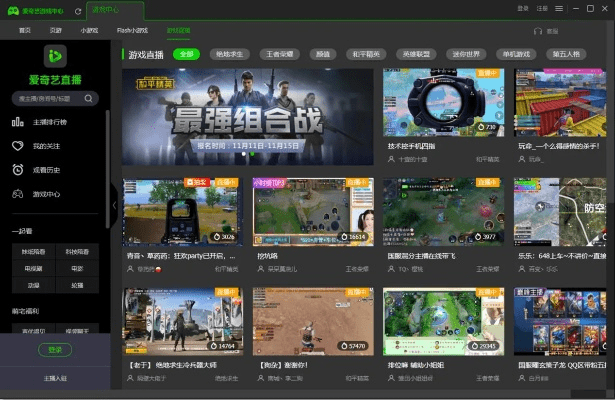Select the 游戏中心 window tab at top
This screenshot has height=400, width=615.
coord(115,10)
